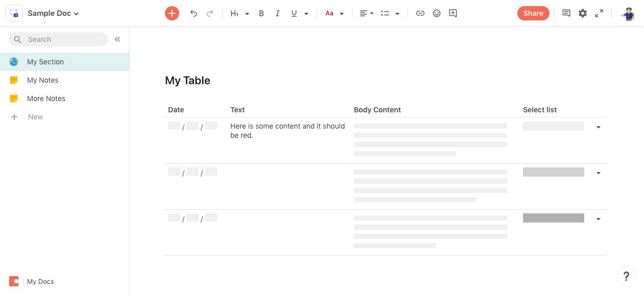The image size is (644, 295).
Task: Click the Date column header
Action: click(x=176, y=110)
